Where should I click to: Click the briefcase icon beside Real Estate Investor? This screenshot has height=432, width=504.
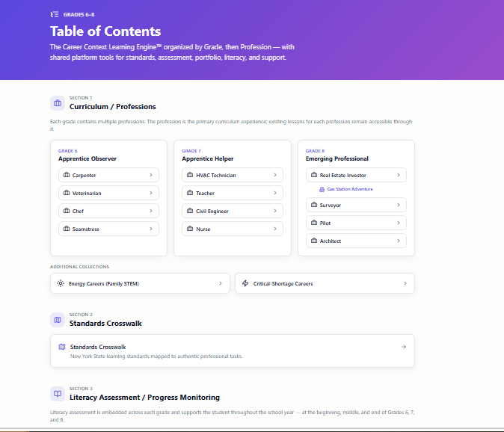click(314, 175)
